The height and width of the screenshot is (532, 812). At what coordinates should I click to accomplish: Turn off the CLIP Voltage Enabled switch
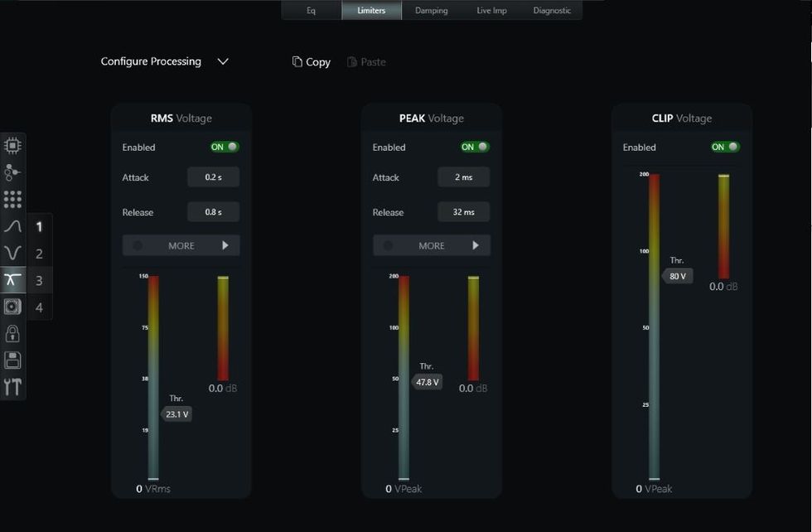(725, 147)
